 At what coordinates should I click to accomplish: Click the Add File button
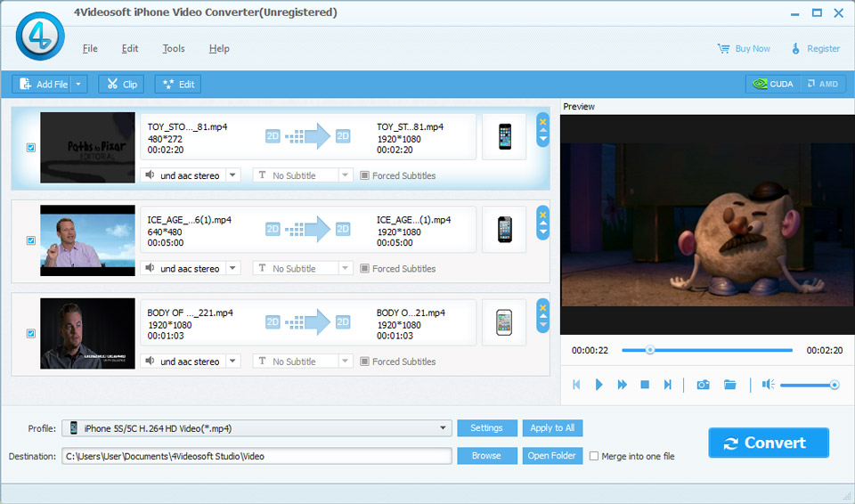43,84
